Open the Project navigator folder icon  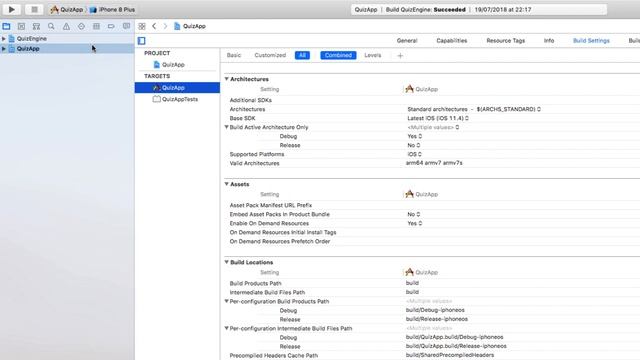pyautogui.click(x=7, y=26)
